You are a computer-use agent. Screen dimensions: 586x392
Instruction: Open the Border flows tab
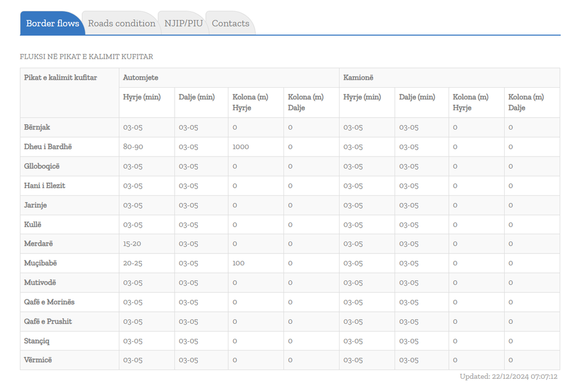click(52, 23)
